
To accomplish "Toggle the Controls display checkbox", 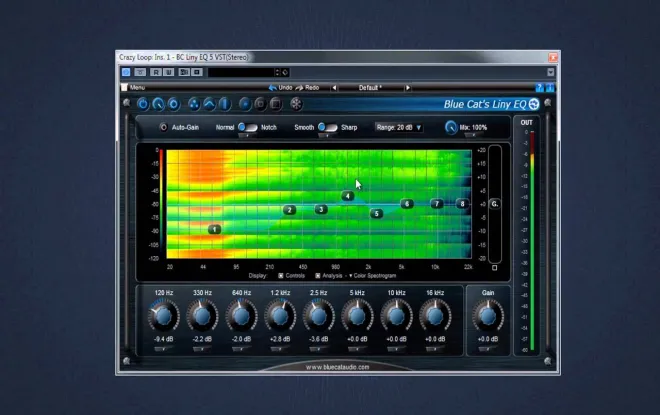I will pos(281,276).
